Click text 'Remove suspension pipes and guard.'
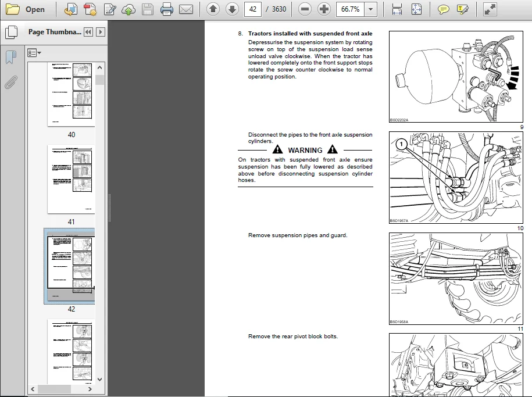 pos(298,235)
